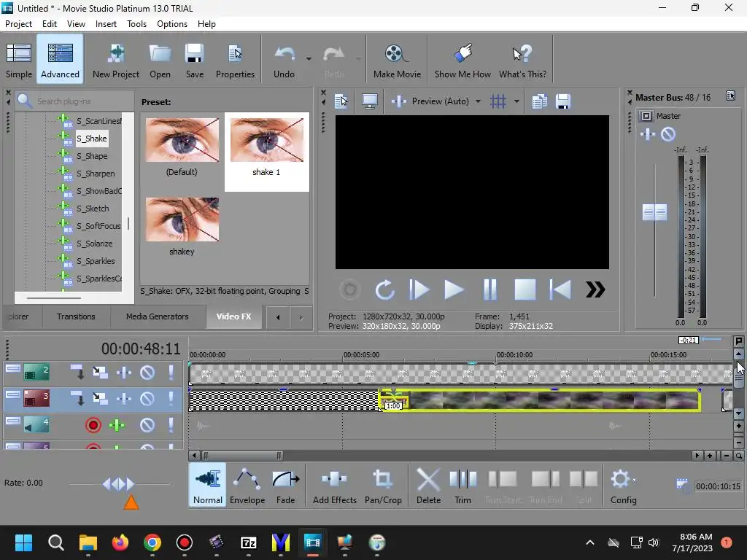Undo the last action
Viewport: 747px width, 560px height.
284,60
